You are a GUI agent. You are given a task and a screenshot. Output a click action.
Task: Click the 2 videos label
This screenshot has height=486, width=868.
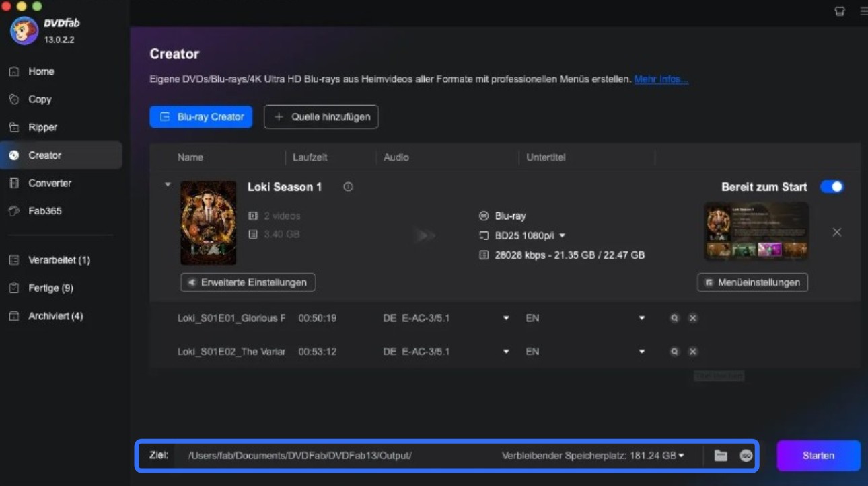pyautogui.click(x=282, y=216)
